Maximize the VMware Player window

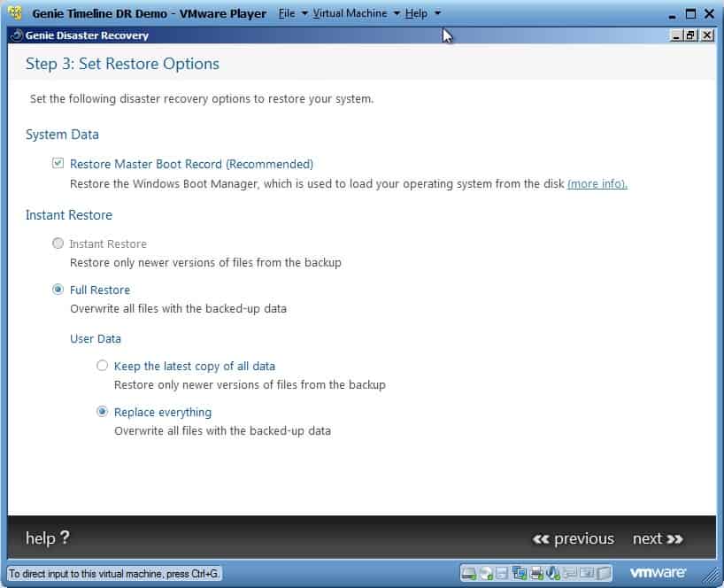point(690,14)
